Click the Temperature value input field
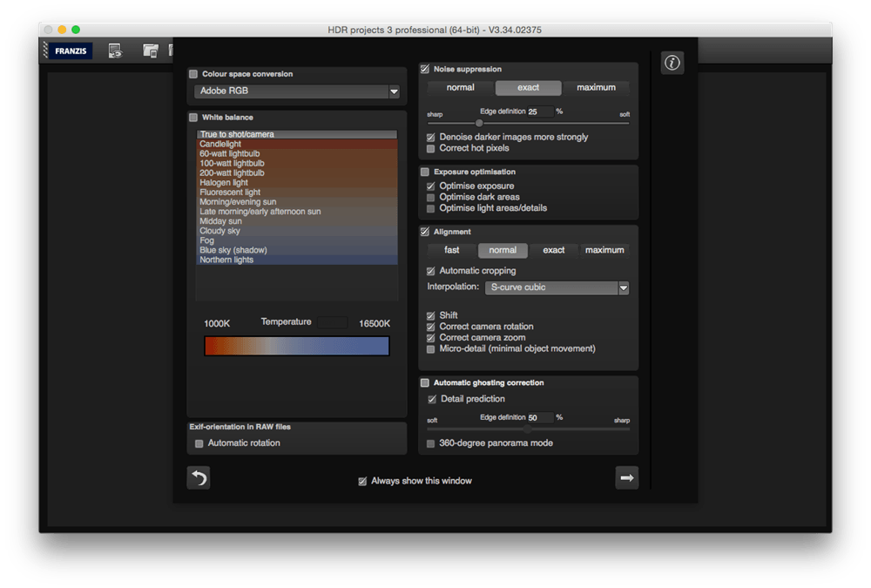The image size is (871, 588). (333, 322)
